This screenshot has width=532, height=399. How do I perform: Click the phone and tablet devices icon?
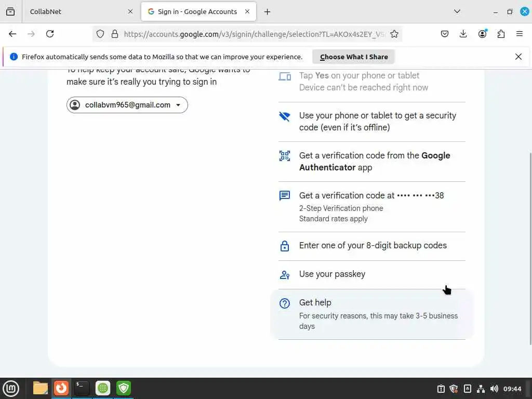(x=285, y=76)
